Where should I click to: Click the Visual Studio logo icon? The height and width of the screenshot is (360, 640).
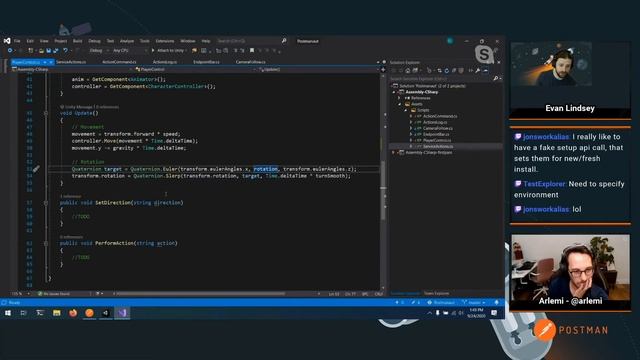7,41
